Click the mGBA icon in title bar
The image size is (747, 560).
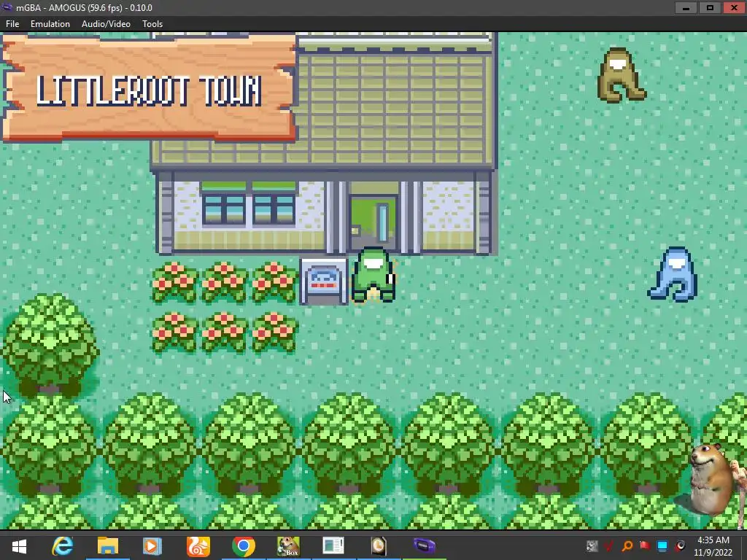(x=7, y=7)
